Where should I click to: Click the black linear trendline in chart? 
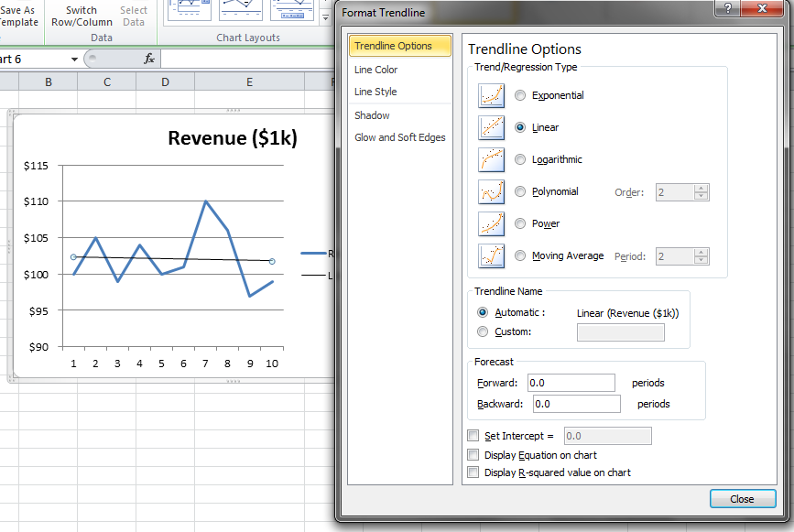point(172,258)
